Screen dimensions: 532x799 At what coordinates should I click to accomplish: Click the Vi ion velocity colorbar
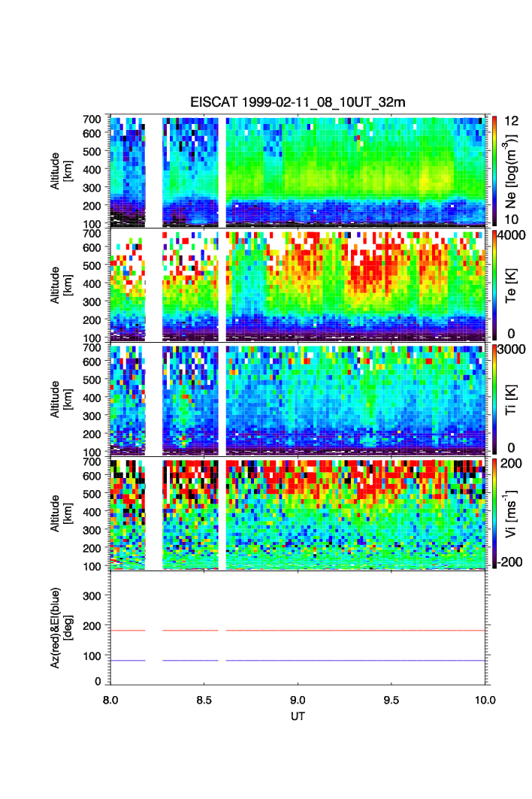coord(494,513)
